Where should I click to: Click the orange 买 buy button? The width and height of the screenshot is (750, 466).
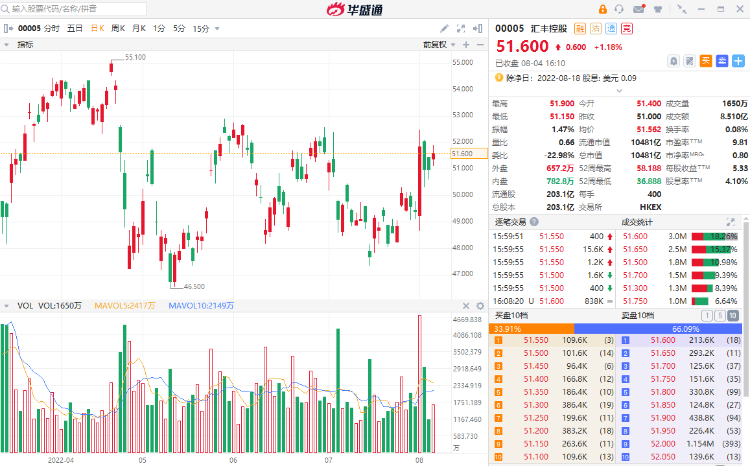click(x=706, y=61)
